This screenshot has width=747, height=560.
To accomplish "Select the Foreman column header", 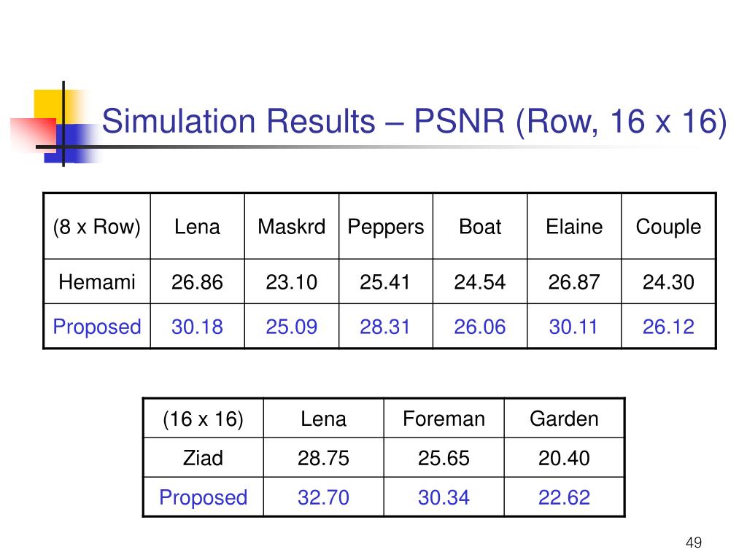I will [x=444, y=419].
